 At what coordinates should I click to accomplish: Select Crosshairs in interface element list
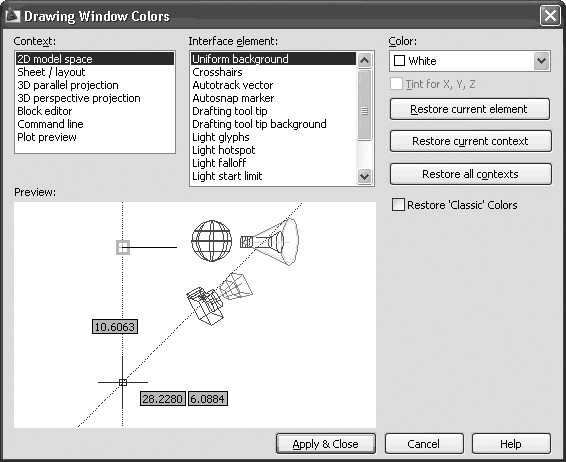[217, 72]
